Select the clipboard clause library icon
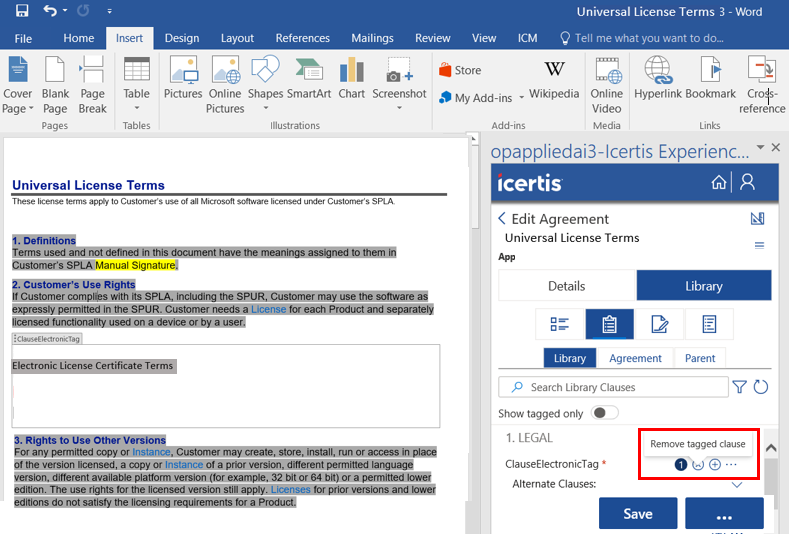 coord(609,324)
